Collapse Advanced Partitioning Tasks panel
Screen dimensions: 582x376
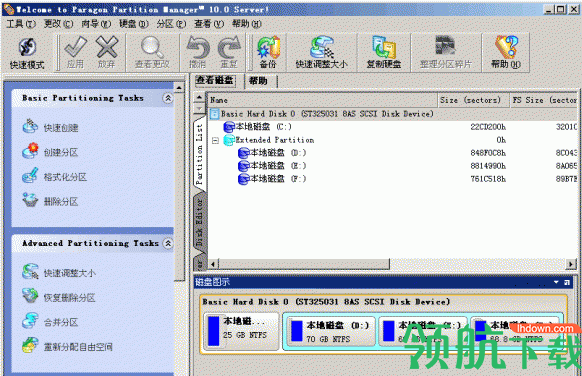pyautogui.click(x=168, y=243)
